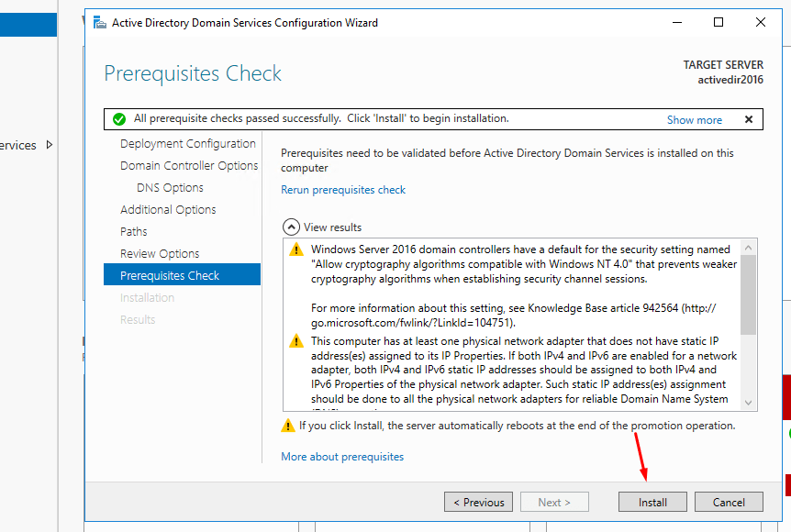Open Rerun prerequisites check link
The image size is (791, 532).
click(x=343, y=190)
